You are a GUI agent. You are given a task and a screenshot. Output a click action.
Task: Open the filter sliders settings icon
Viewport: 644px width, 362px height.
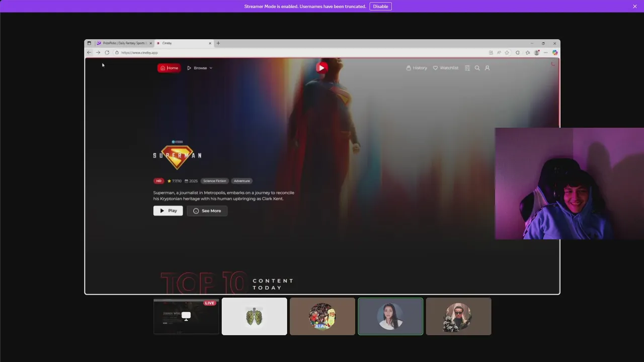click(x=467, y=68)
